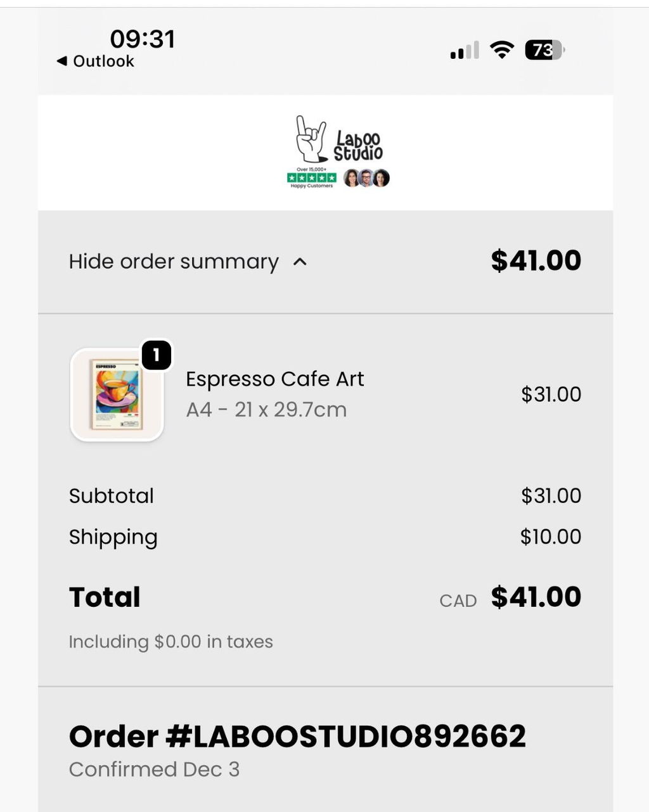Tap the Espresso Cafe Art product name

click(x=275, y=379)
